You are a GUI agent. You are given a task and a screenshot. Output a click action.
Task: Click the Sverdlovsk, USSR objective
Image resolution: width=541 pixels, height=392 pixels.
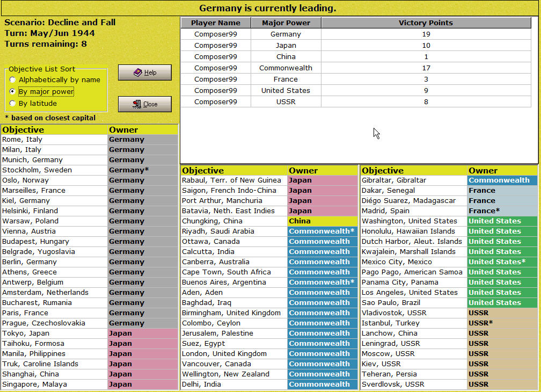pyautogui.click(x=414, y=384)
